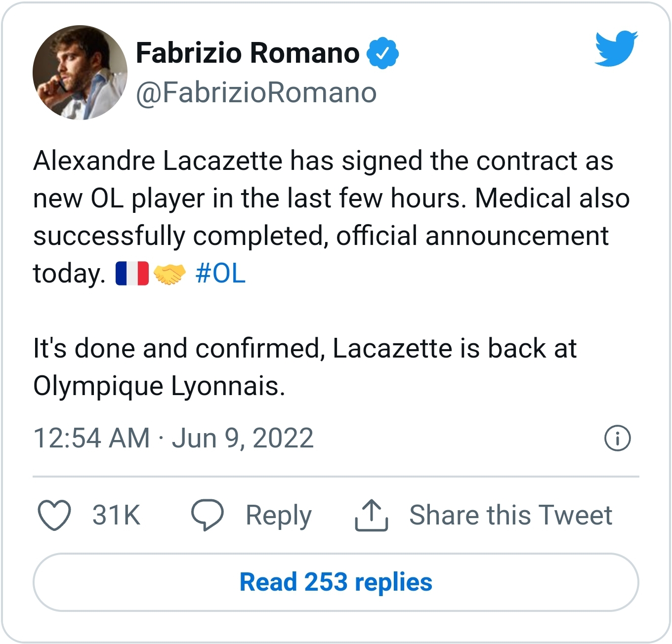The width and height of the screenshot is (672, 644).
Task: Open the #OL hashtag link
Action: pyautogui.click(x=220, y=274)
